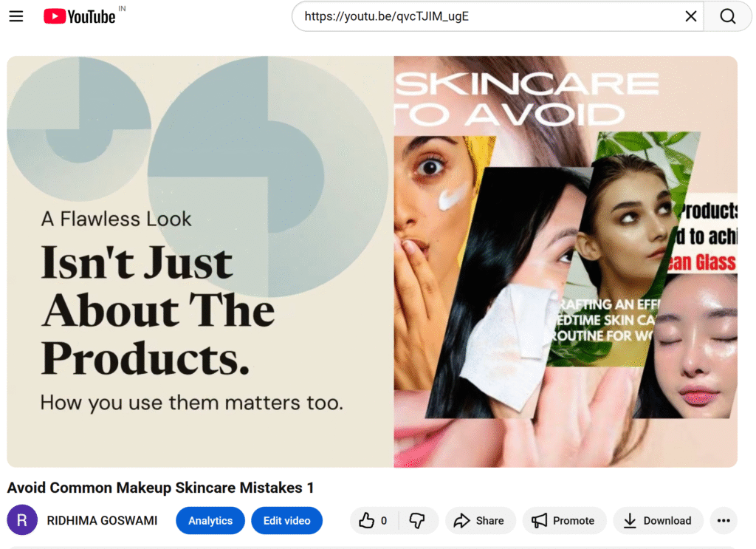This screenshot has height=549, width=756.
Task: Click the "Isn't Just About The Products" video headline
Action: pyautogui.click(x=157, y=310)
